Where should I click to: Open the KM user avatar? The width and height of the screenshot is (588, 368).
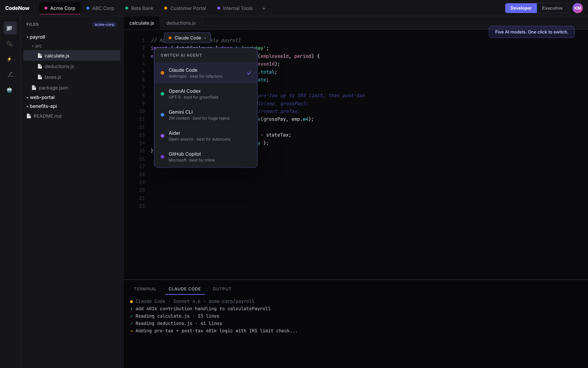coord(578,8)
